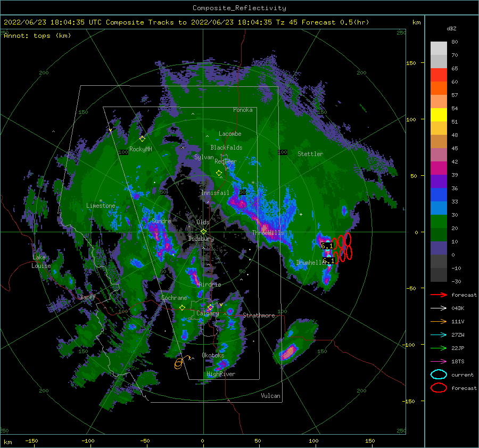Click the 150 km tick on right axis
This screenshot has height=448, width=479.
coord(411,63)
